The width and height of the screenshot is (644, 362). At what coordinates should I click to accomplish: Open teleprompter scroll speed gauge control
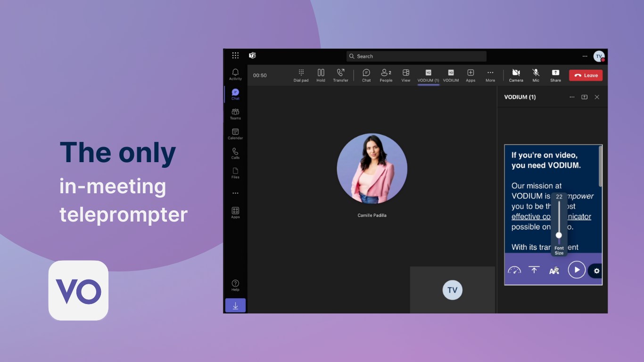point(514,270)
